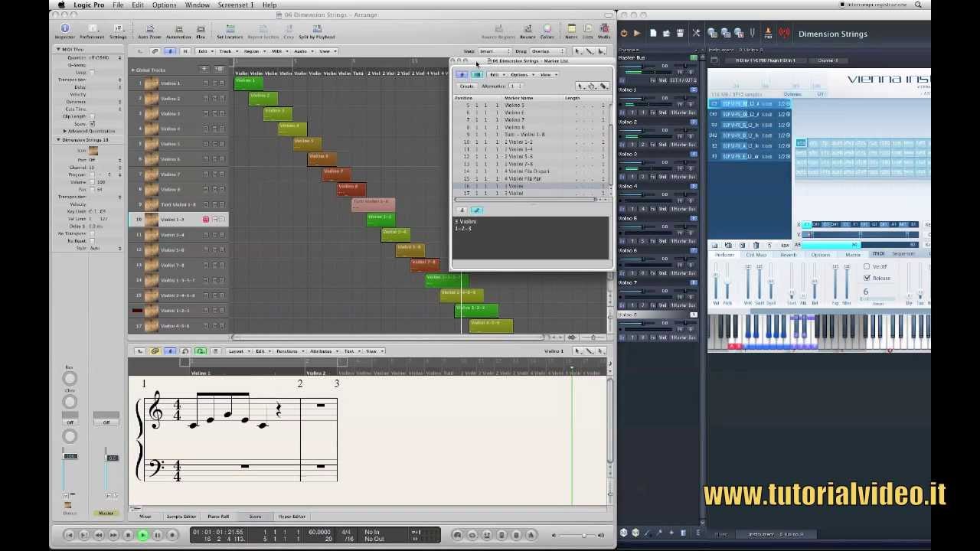980x551 pixels.
Task: Click the Forward transport button
Action: [x=113, y=535]
